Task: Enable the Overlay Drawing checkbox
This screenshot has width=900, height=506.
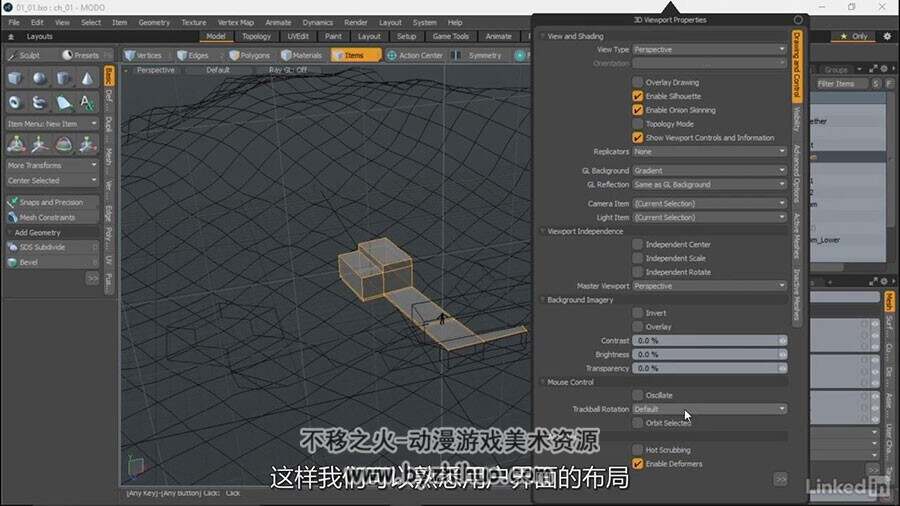Action: click(637, 82)
